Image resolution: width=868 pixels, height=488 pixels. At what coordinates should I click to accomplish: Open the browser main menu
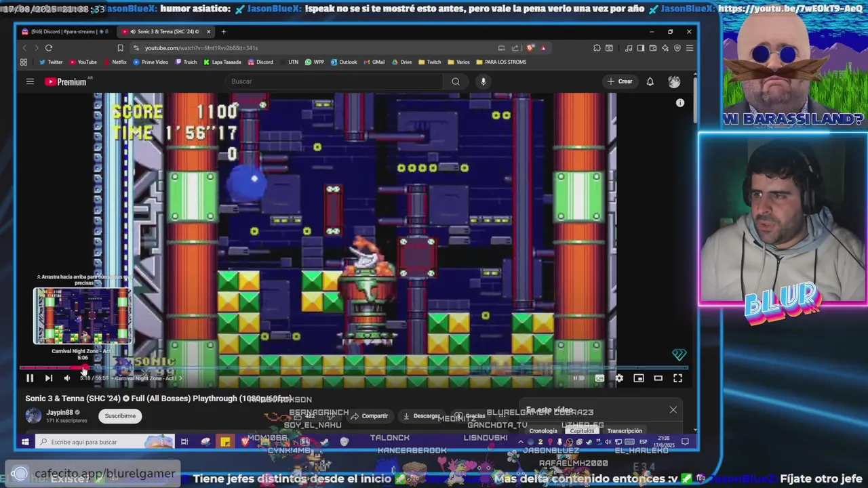689,48
